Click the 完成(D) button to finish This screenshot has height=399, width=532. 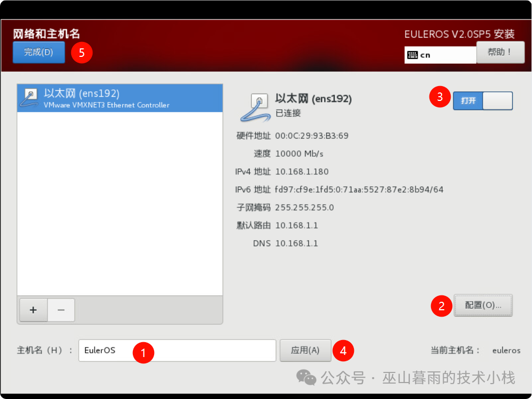pos(38,52)
